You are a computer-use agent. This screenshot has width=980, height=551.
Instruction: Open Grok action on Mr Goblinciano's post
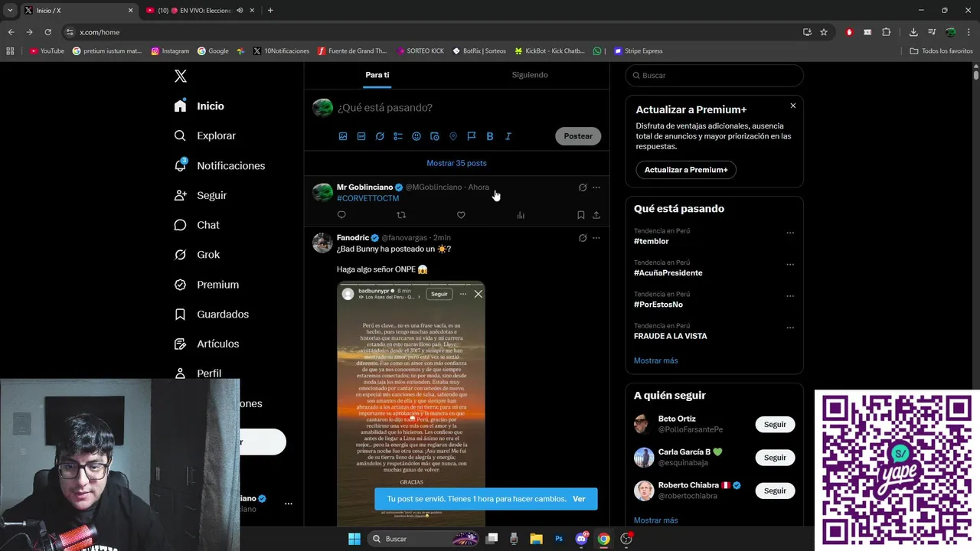583,187
